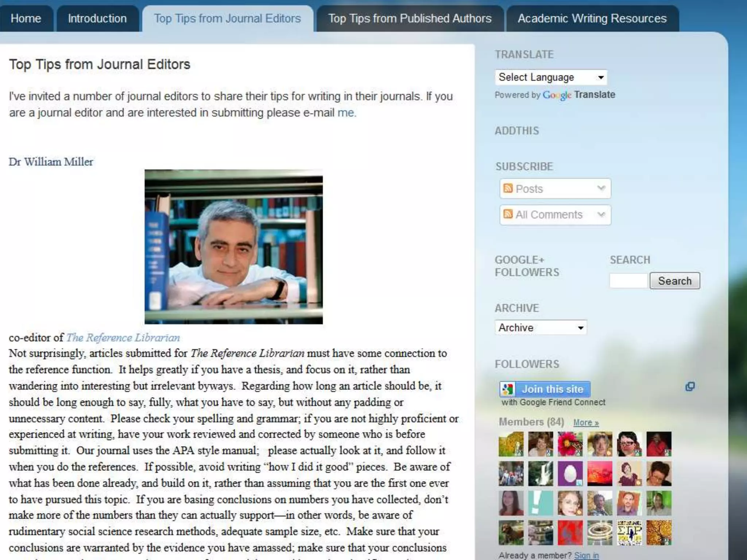Open the Archive dropdown menu
Screen dimensions: 747x560
(541, 327)
